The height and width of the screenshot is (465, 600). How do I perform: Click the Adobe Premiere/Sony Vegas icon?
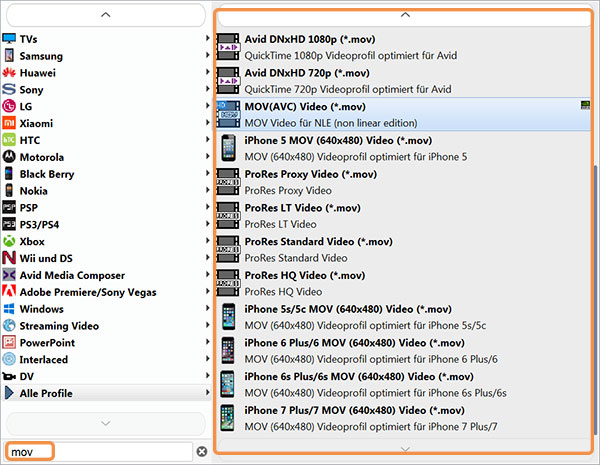pos(9,291)
